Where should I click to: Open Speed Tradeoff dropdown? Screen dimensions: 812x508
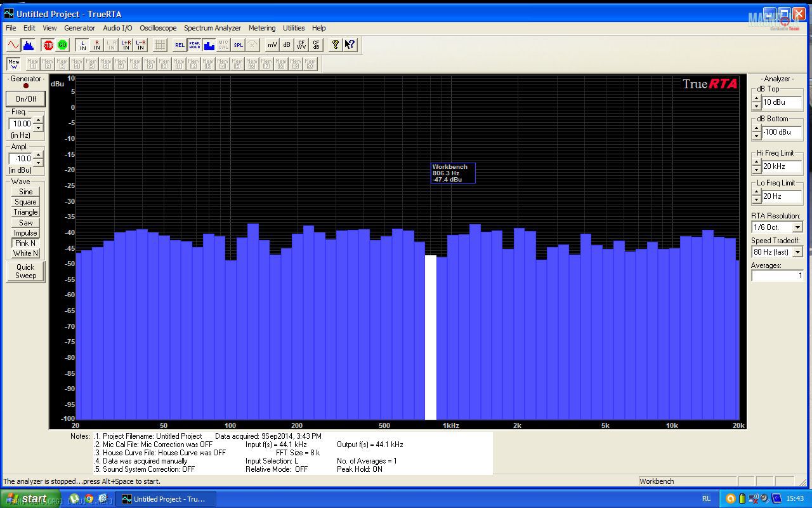pos(797,252)
